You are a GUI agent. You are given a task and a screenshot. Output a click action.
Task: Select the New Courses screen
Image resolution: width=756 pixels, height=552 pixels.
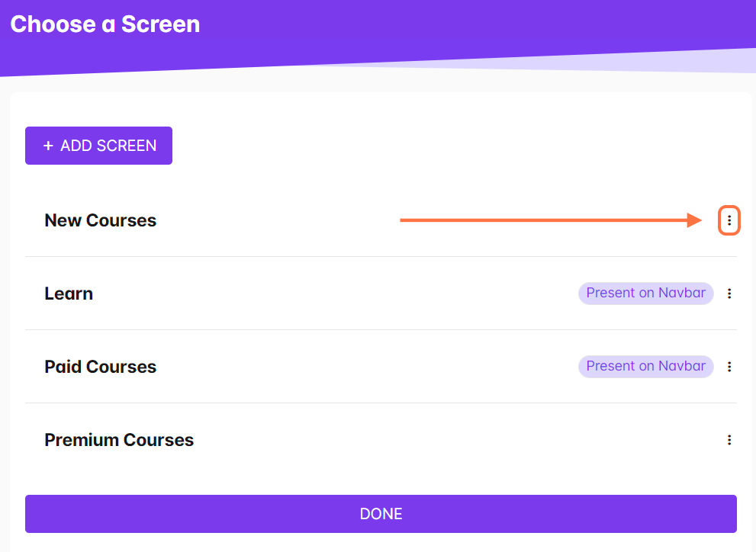pos(100,220)
